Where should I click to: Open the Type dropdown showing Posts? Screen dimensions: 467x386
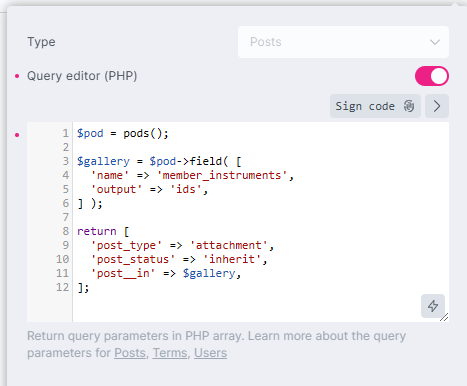pos(343,42)
